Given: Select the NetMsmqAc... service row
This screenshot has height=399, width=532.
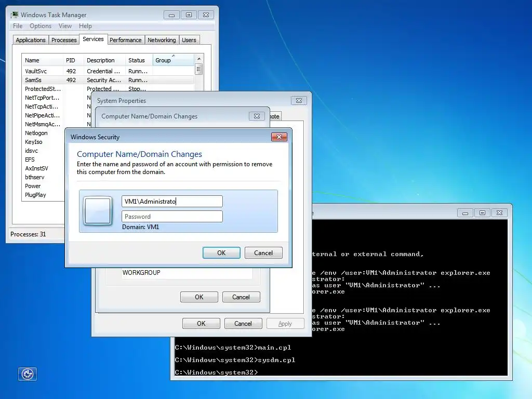Looking at the screenshot, I should pos(43,124).
